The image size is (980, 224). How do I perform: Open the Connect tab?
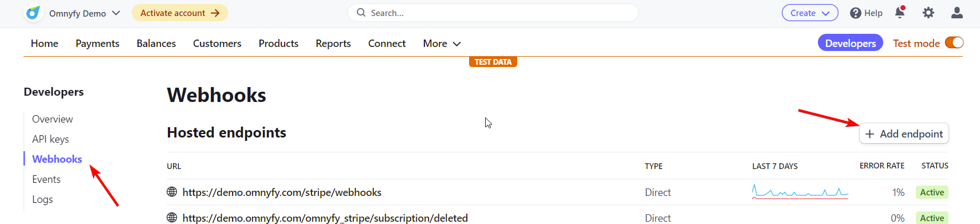coord(387,44)
